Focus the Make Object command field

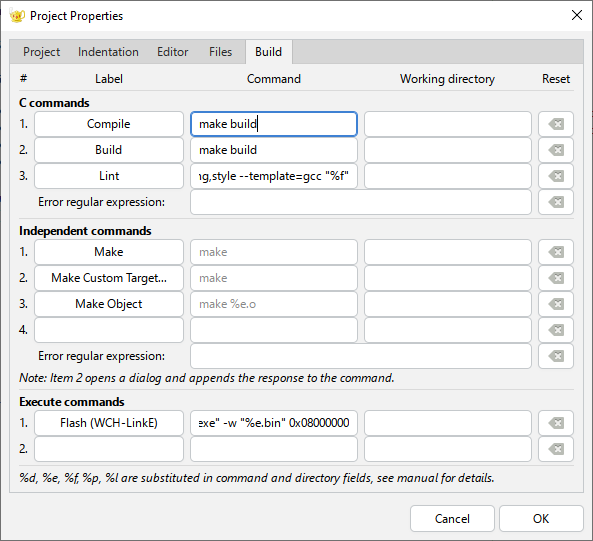(274, 304)
